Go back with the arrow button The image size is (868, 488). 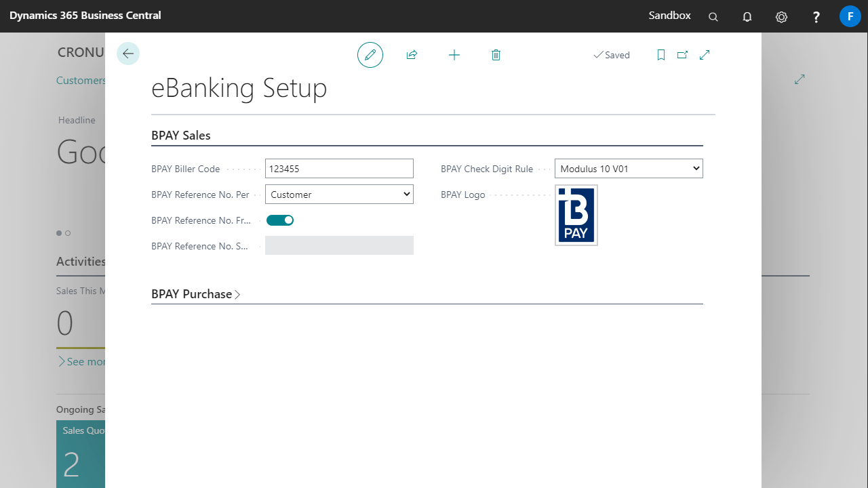coord(128,54)
